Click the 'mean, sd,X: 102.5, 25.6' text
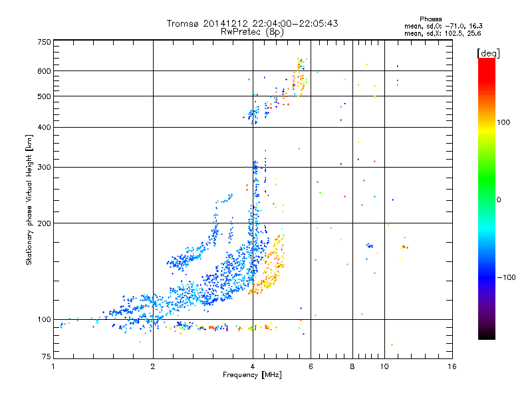 pos(442,33)
